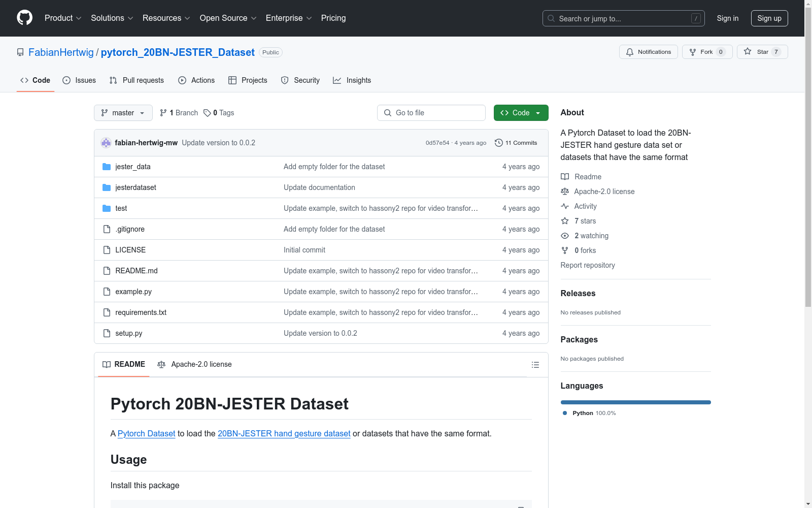Viewport: 812px width, 508px height.
Task: Click Report repository link
Action: (x=588, y=265)
